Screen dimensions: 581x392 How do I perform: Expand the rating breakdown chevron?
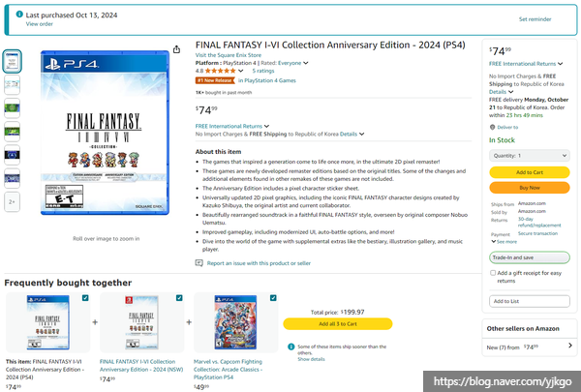242,71
